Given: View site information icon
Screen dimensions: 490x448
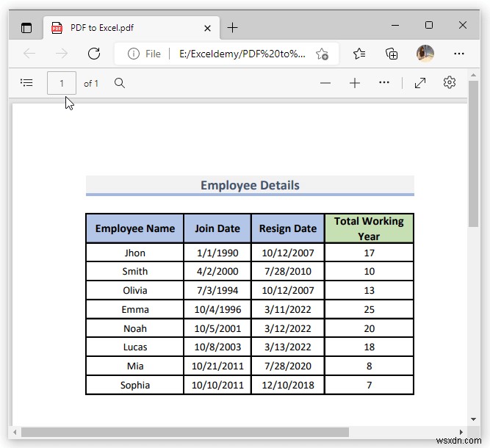Looking at the screenshot, I should pyautogui.click(x=134, y=54).
